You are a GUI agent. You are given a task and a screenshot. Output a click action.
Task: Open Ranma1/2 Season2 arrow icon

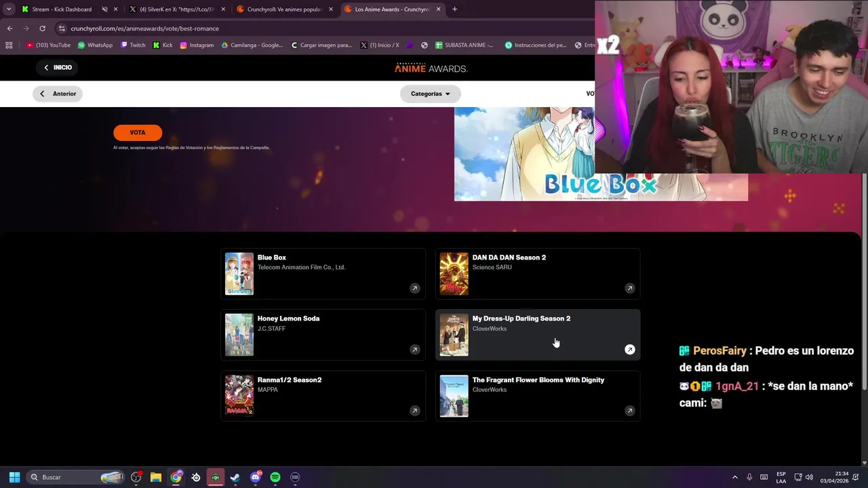414,411
